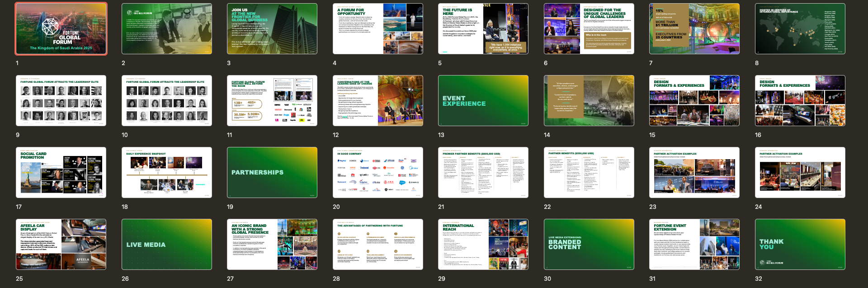Click the 'Partnerships' section slide

point(272,173)
